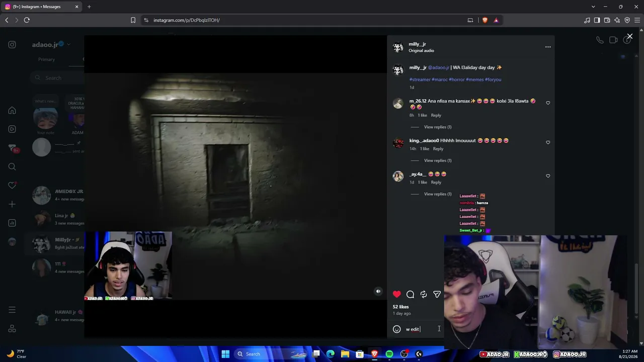Viewport: 644px width, 362px height.
Task: Open Reels from the Instagram sidebar
Action: click(x=12, y=129)
